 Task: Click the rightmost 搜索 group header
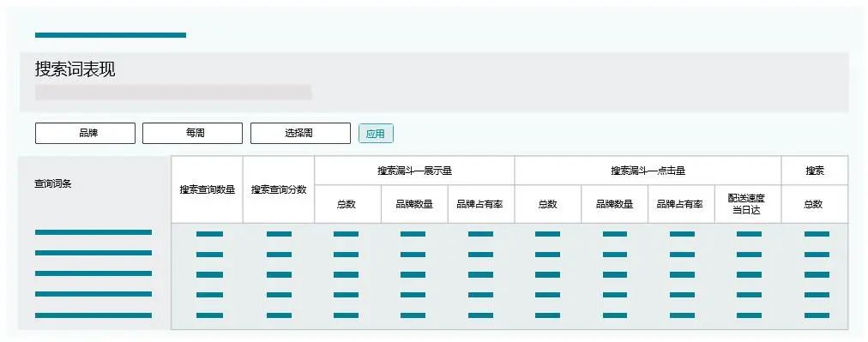815,171
